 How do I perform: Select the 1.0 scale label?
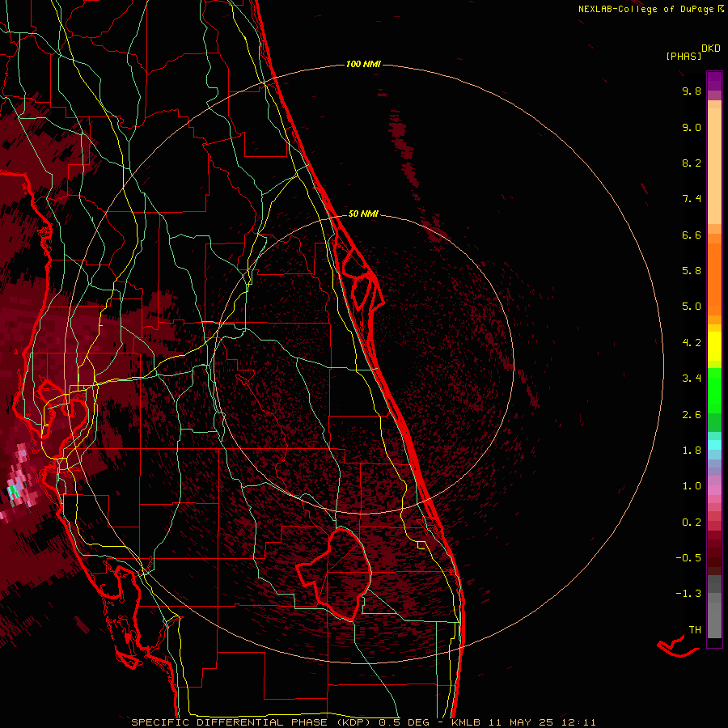point(692,486)
